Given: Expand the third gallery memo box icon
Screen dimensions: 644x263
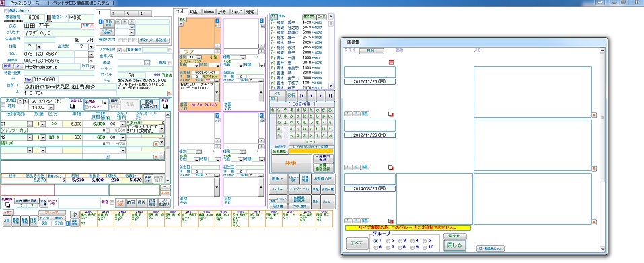Looking at the screenshot, I should 594,222.
